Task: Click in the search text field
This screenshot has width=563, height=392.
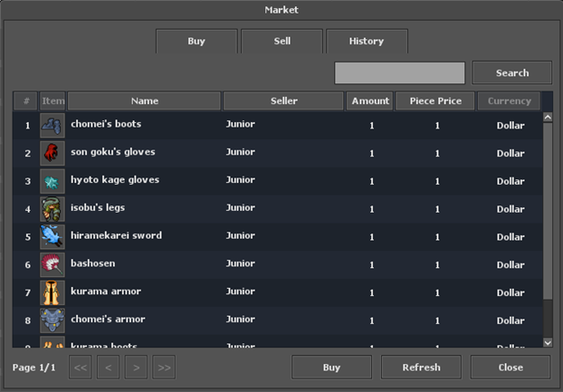Action: point(399,73)
